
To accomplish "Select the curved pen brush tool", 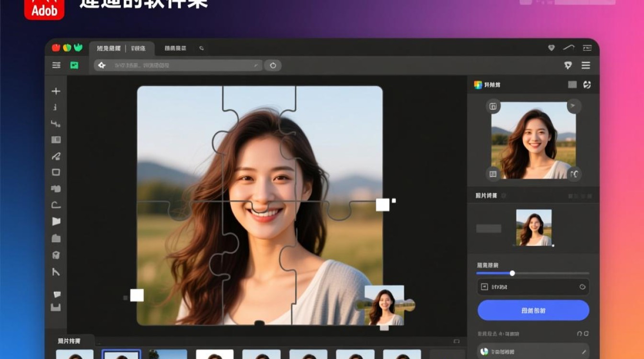I will [56, 156].
